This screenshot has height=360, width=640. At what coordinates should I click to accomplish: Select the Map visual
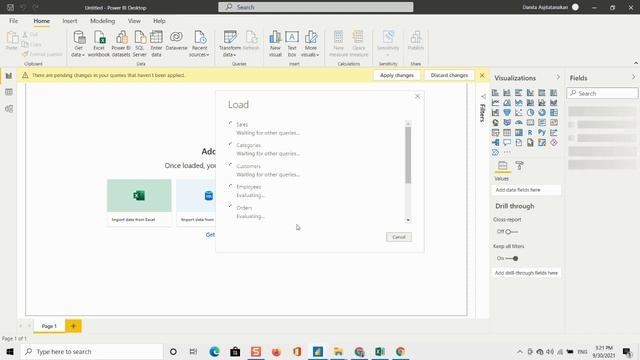tap(495, 122)
